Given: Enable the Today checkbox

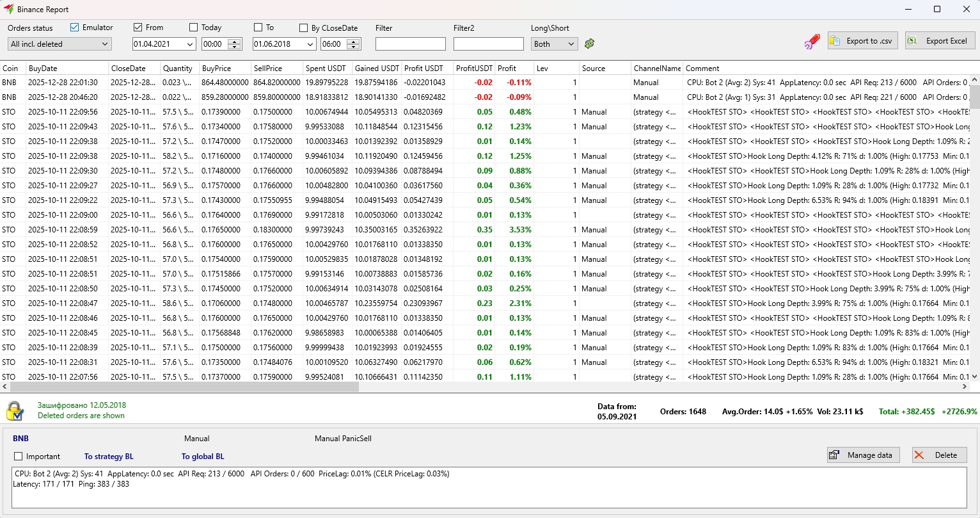Looking at the screenshot, I should point(194,28).
